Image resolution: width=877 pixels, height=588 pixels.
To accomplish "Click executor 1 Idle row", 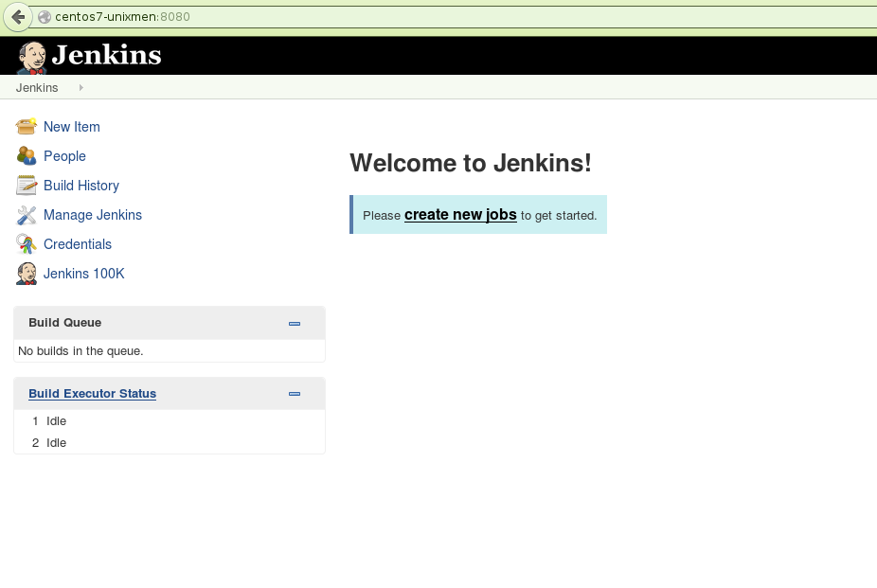I will (169, 420).
